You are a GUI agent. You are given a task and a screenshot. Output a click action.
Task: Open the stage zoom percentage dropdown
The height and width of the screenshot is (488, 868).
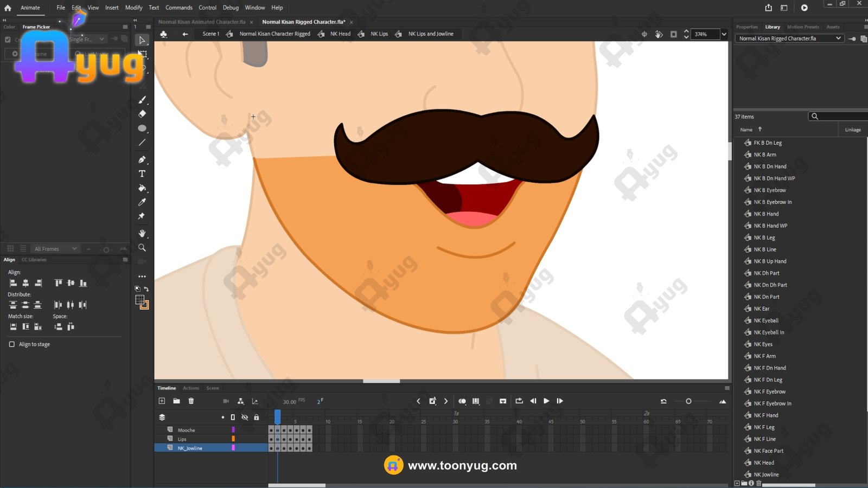point(724,34)
